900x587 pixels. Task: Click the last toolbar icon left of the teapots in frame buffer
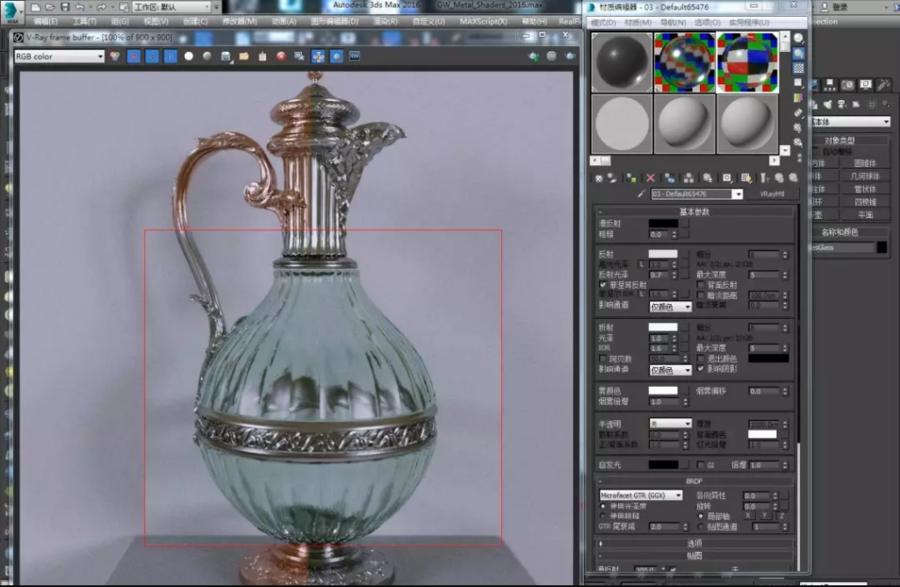(x=355, y=56)
